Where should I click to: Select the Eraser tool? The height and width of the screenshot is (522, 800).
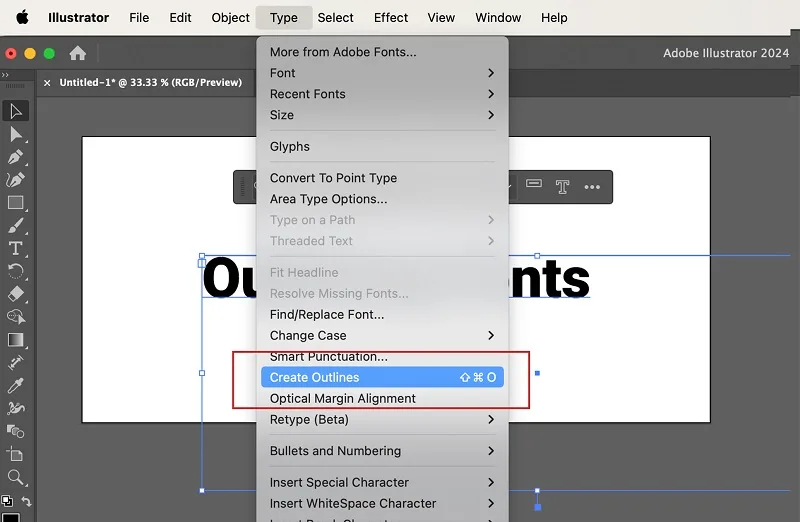16,294
